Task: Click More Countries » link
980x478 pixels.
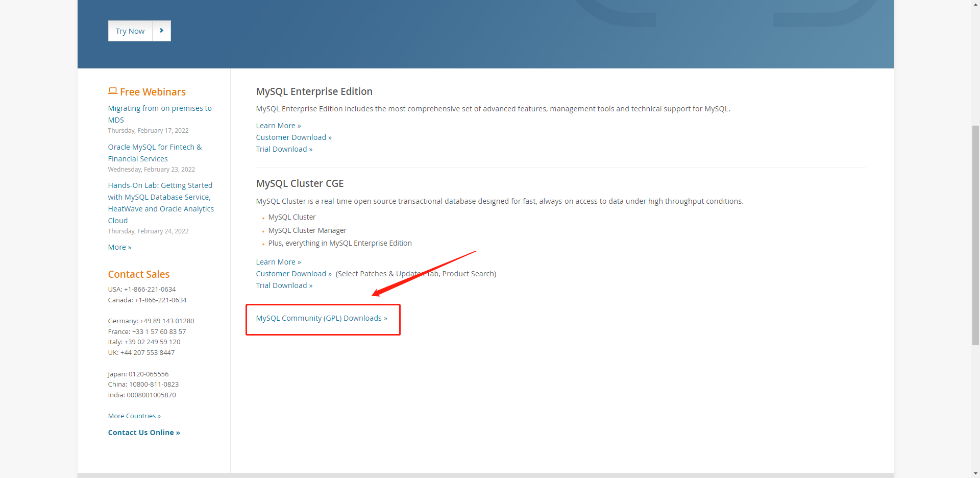Action: [134, 416]
